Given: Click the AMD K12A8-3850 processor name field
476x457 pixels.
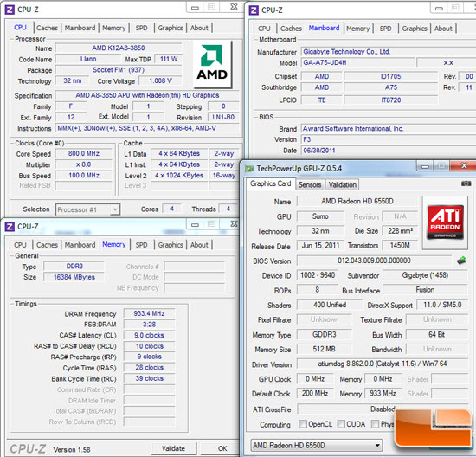Looking at the screenshot, I should pyautogui.click(x=119, y=48).
